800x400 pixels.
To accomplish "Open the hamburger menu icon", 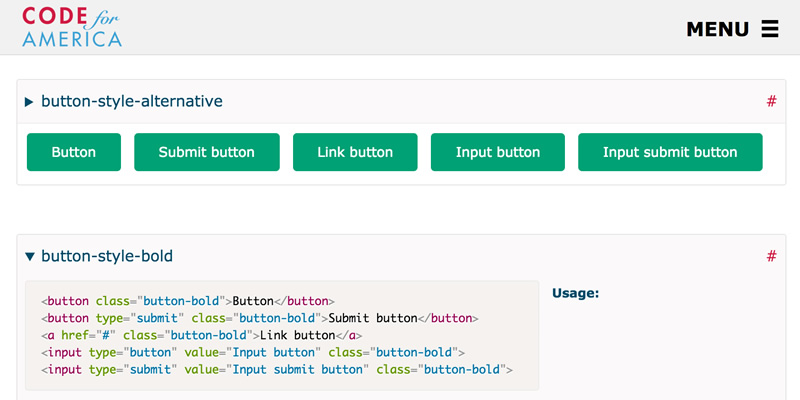I will click(769, 29).
